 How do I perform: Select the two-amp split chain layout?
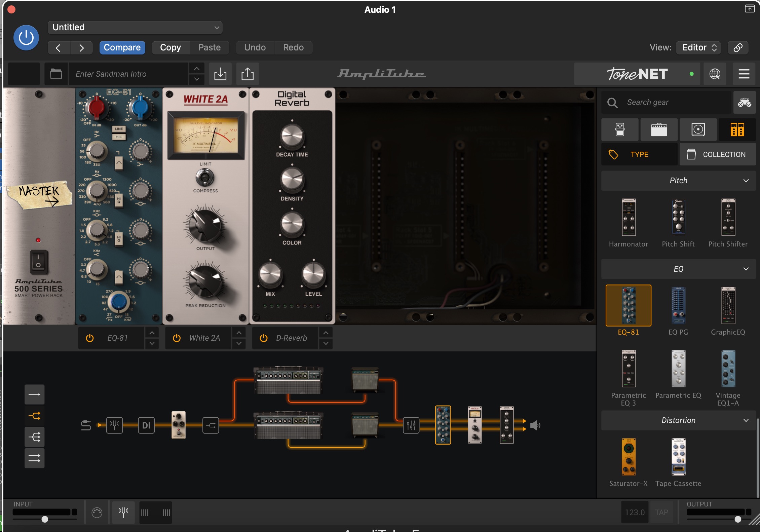click(x=34, y=416)
